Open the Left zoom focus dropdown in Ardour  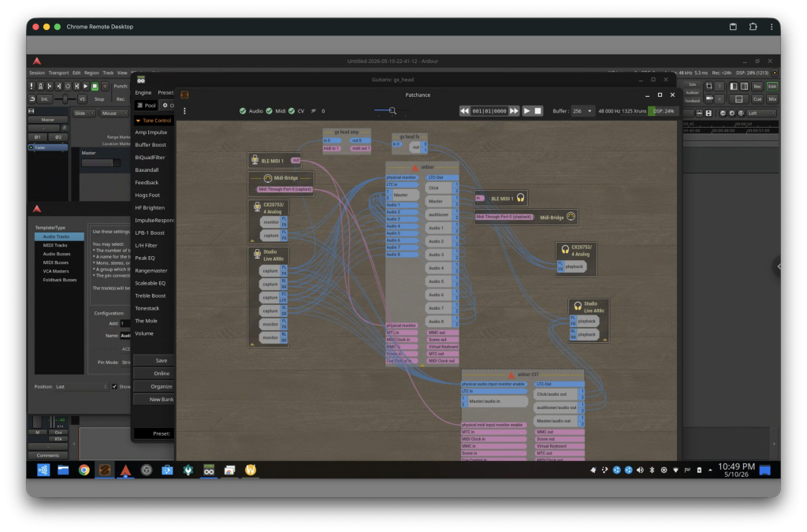pyautogui.click(x=761, y=113)
